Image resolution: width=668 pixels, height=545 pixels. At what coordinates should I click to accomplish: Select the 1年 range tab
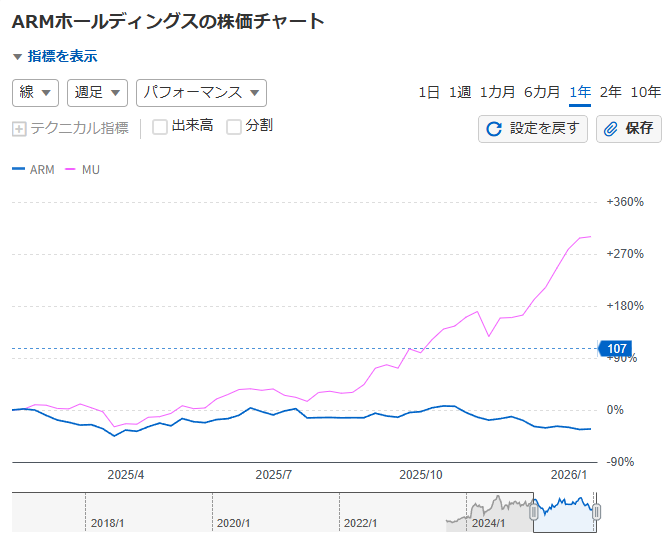pyautogui.click(x=580, y=92)
